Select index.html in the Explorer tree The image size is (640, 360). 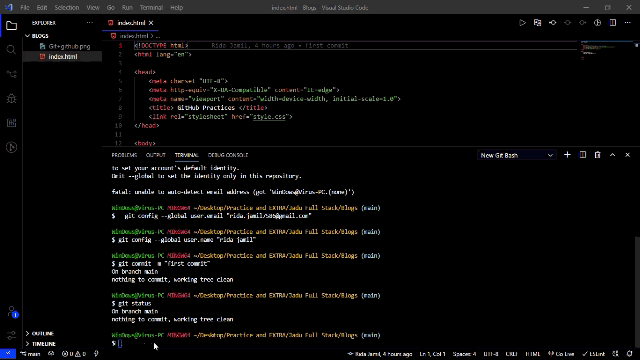[x=62, y=57]
